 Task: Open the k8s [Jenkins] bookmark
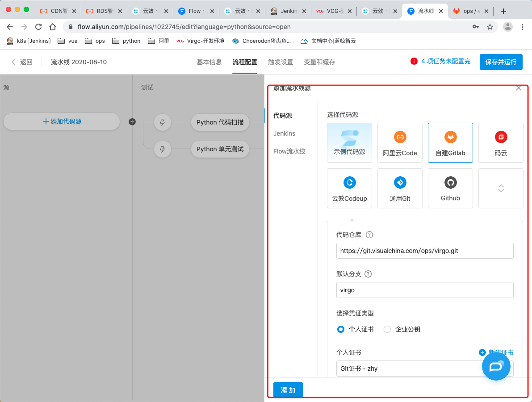29,41
